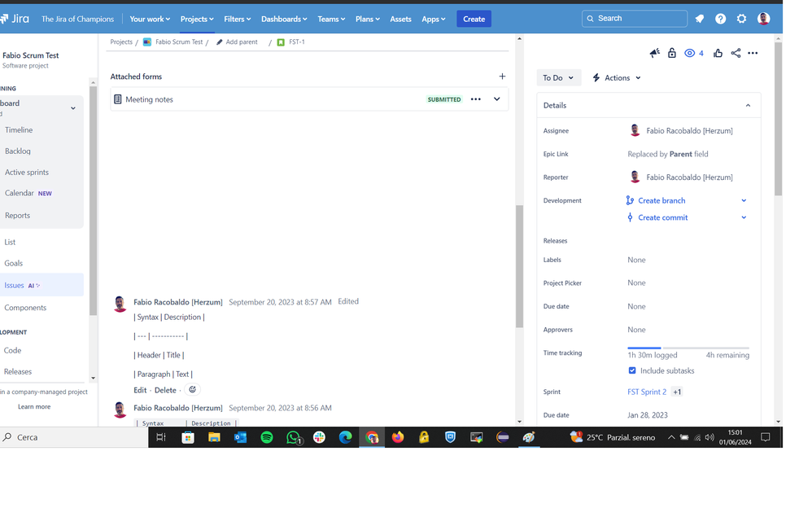This screenshot has height=508, width=812.
Task: Open Slack from the taskbar
Action: point(319,437)
